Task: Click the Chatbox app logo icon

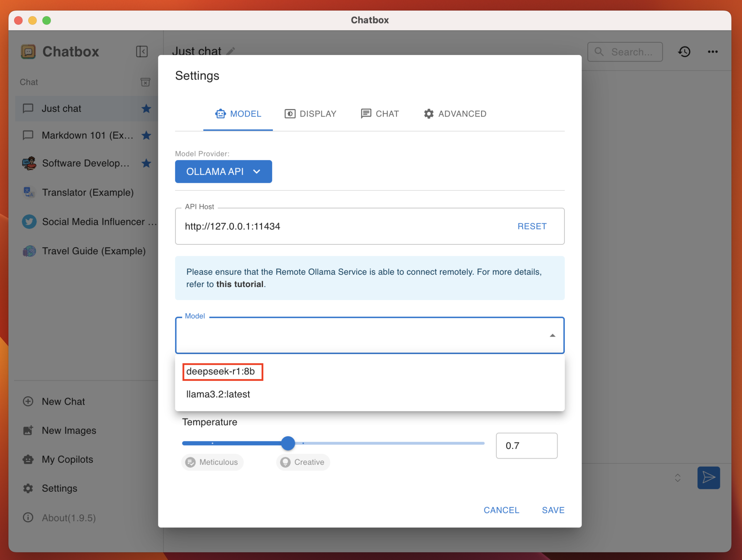Action: (x=28, y=51)
